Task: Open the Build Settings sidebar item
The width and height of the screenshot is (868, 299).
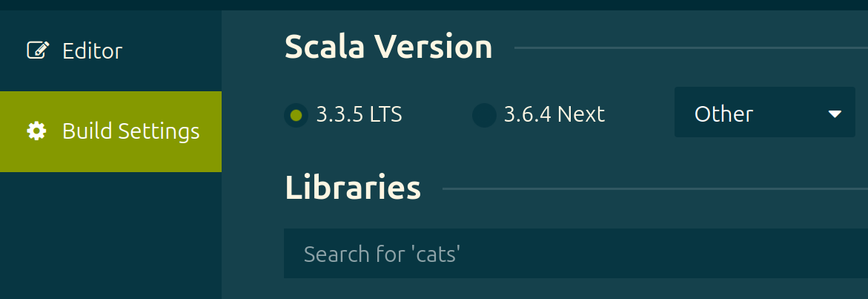Action: tap(110, 132)
